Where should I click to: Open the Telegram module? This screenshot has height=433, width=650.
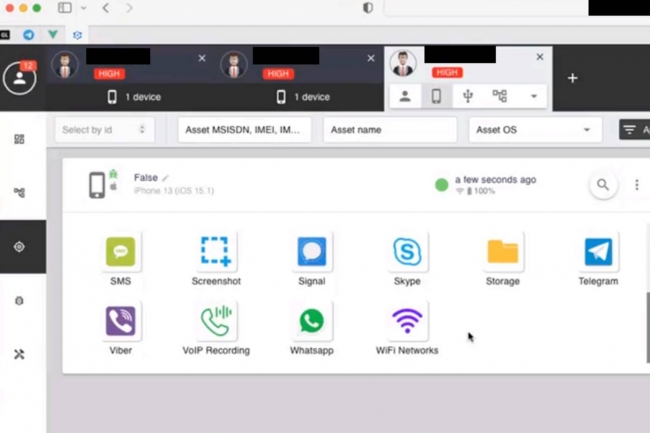[598, 252]
